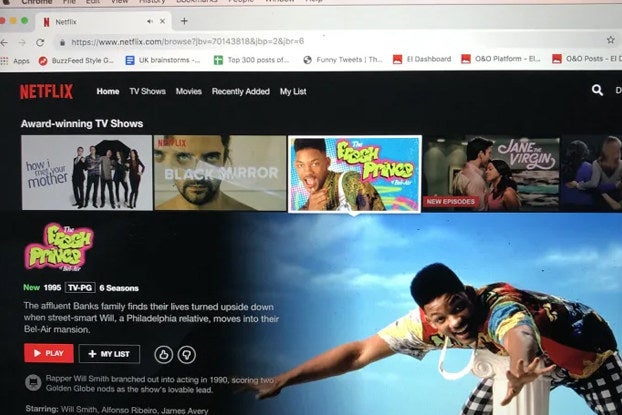Open Recently Added section
The height and width of the screenshot is (415, 622).
(x=240, y=91)
